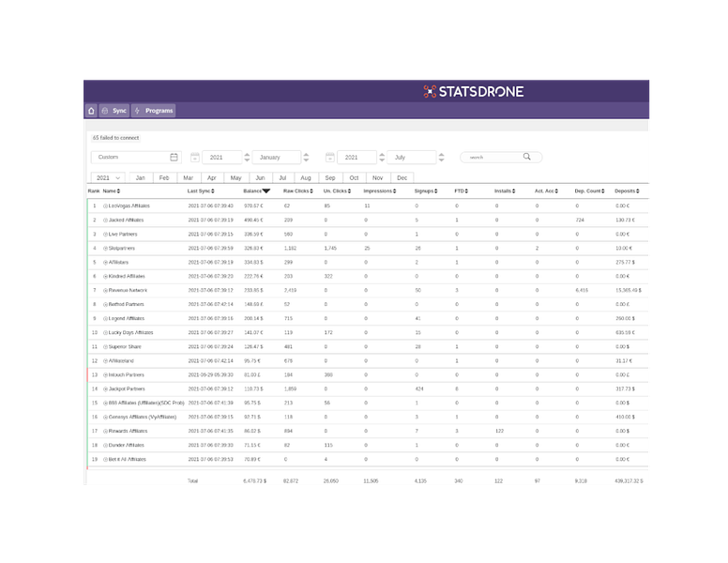Select the Feb month tab
Image resolution: width=728 pixels, height=563 pixels.
[164, 178]
